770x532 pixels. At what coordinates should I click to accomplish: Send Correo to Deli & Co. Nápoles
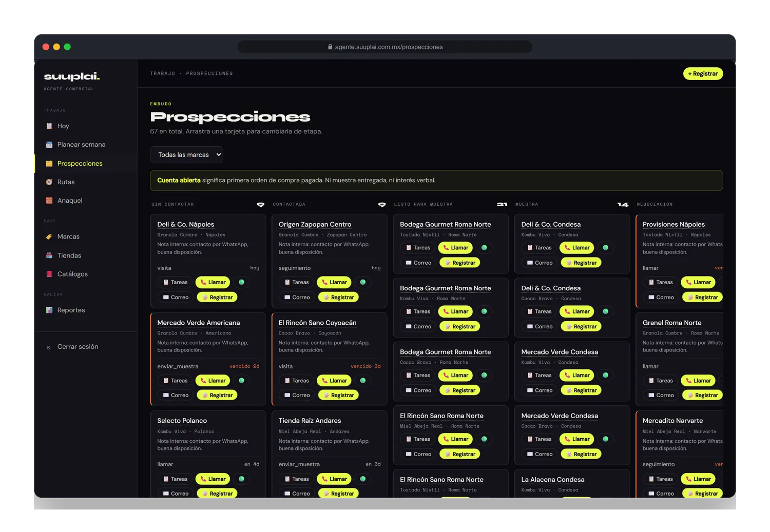[x=176, y=297]
